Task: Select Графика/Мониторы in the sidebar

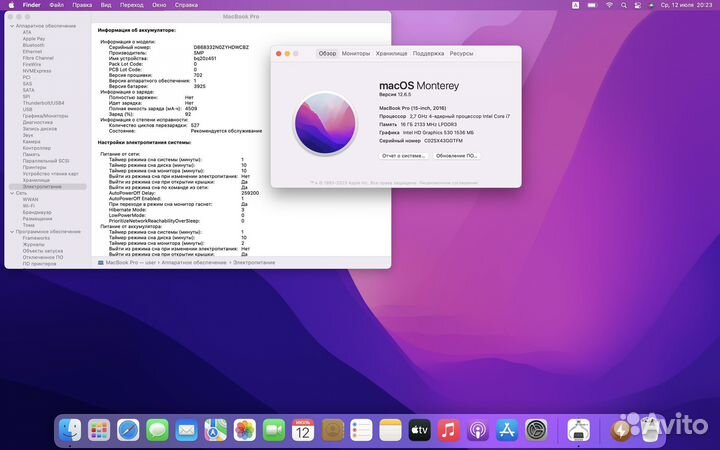Action: (x=45, y=116)
